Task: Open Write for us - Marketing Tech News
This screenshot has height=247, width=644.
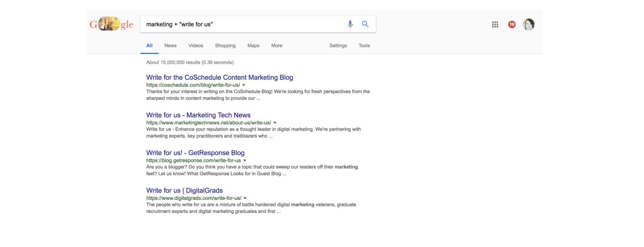Action: coord(198,115)
